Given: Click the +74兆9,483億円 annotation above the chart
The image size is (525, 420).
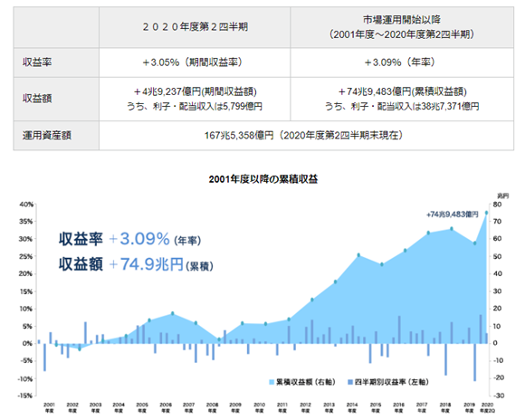Looking at the screenshot, I should [x=453, y=215].
